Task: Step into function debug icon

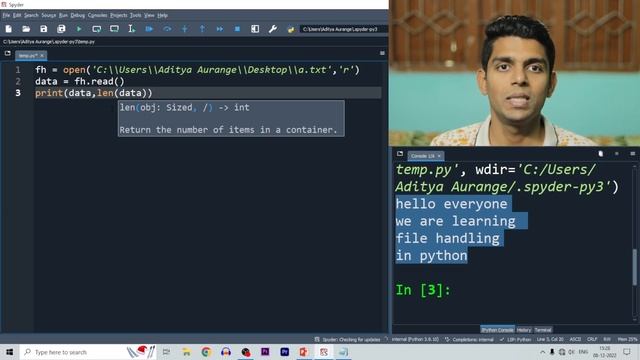Action: pyautogui.click(x=184, y=29)
